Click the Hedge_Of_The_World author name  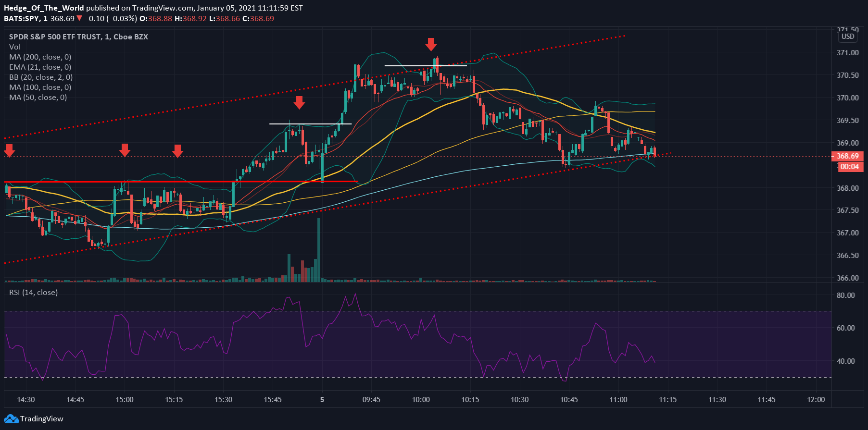pyautogui.click(x=44, y=8)
